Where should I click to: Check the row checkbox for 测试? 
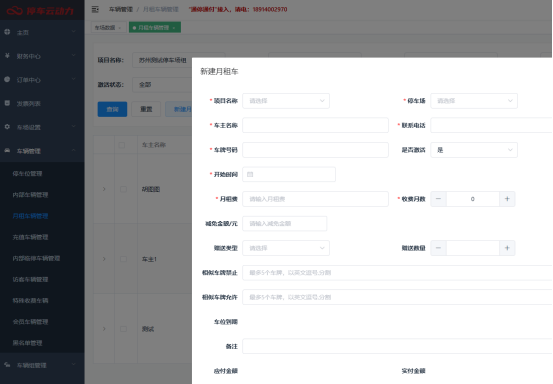[x=123, y=329]
